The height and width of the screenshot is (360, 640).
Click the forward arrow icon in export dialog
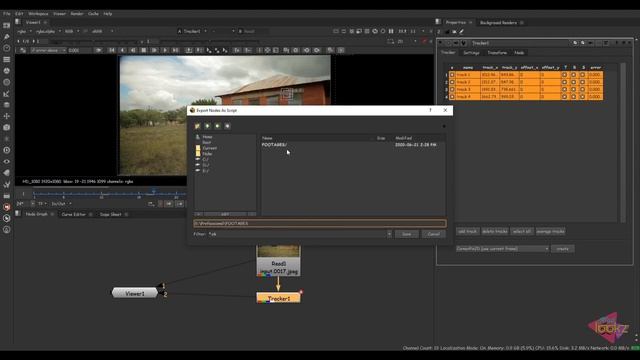[x=217, y=126]
